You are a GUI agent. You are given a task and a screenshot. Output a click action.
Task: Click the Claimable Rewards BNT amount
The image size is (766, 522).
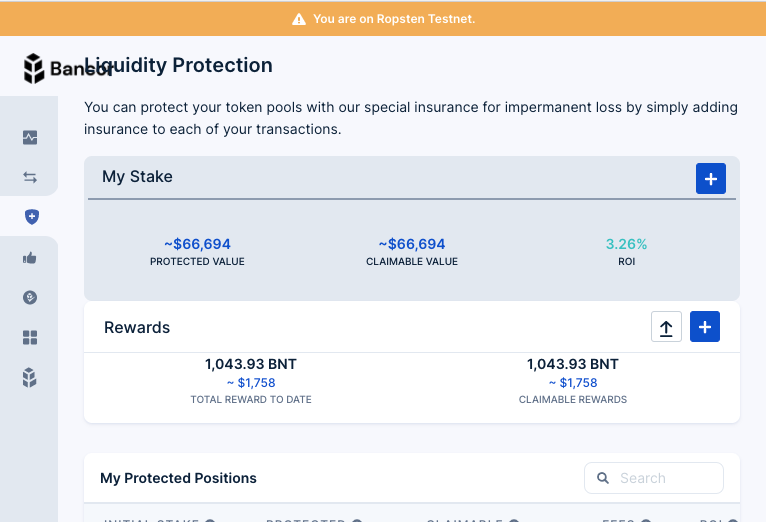pos(573,364)
